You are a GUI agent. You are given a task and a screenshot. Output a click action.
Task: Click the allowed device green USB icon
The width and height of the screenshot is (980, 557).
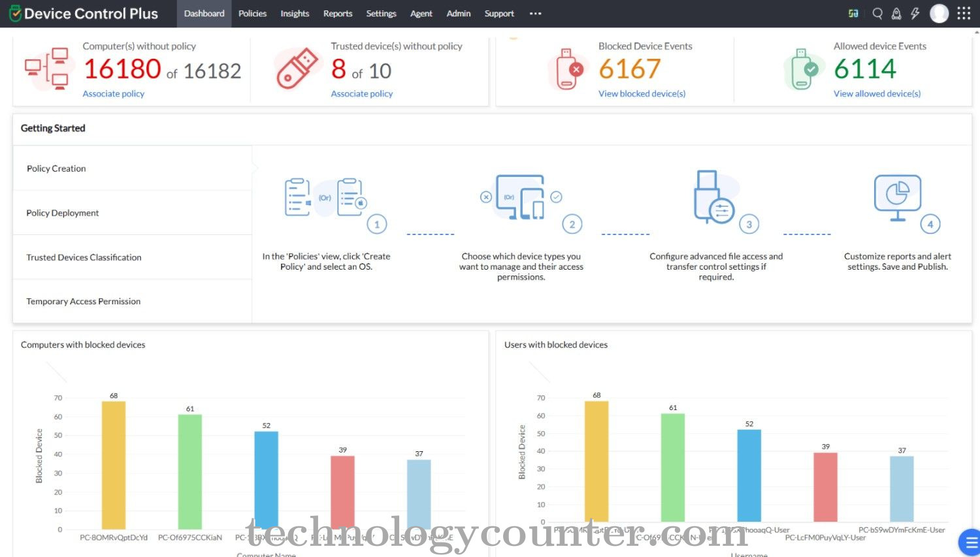pyautogui.click(x=804, y=69)
